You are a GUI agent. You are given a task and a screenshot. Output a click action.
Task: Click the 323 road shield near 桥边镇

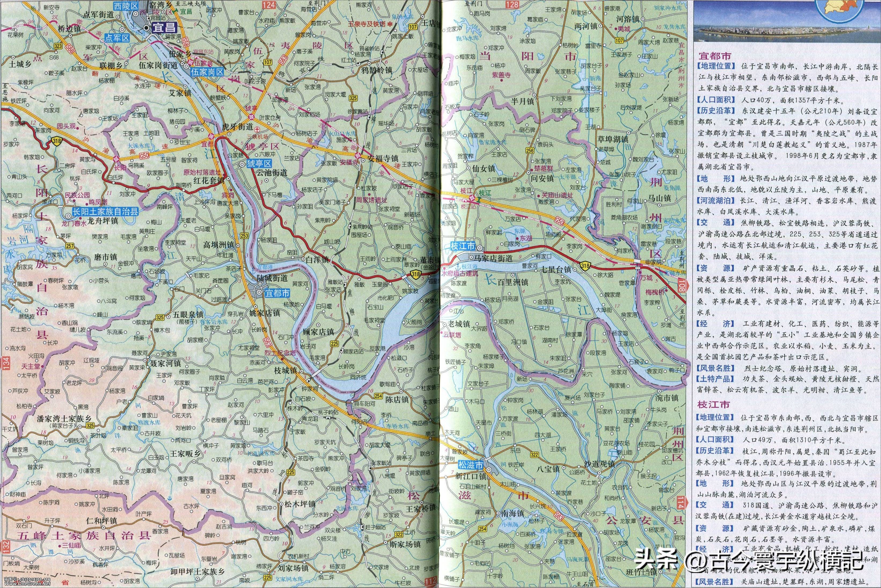pos(58,46)
